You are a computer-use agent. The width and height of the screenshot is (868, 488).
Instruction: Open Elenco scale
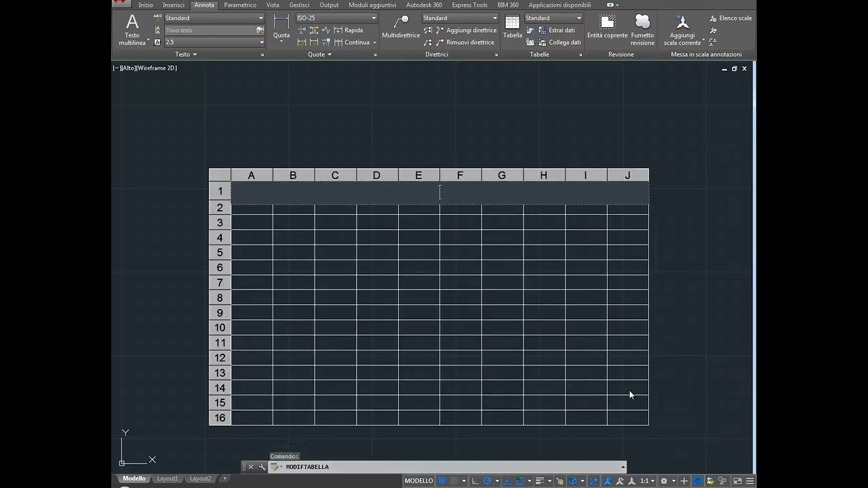[730, 18]
